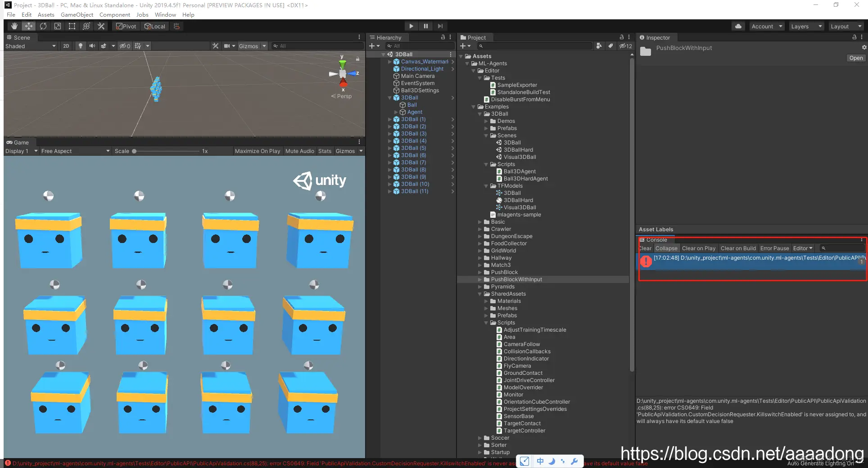Viewport: 868px width, 468px height.
Task: Expand the Crawler folder in Project
Action: (x=480, y=229)
